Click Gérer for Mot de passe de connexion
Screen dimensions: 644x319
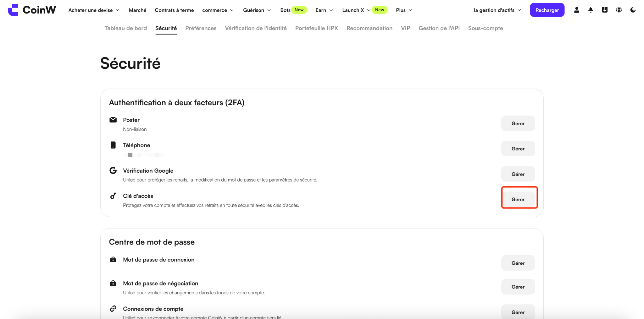(x=518, y=263)
